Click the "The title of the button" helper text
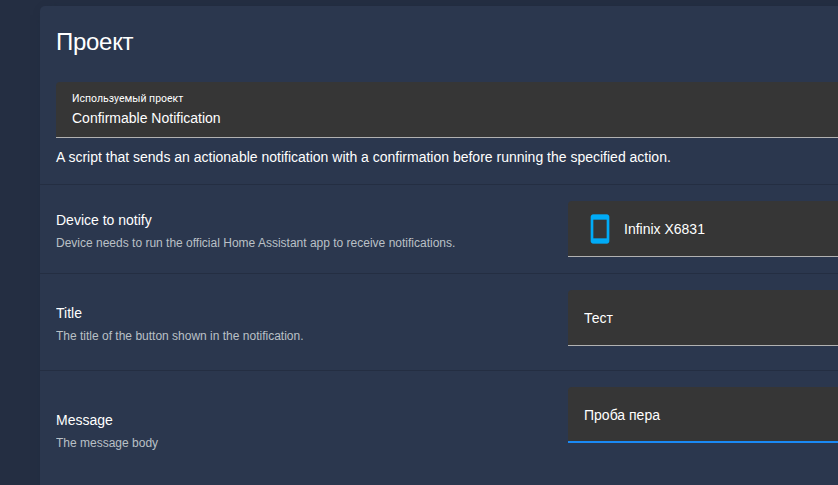The height and width of the screenshot is (485, 838). click(179, 336)
